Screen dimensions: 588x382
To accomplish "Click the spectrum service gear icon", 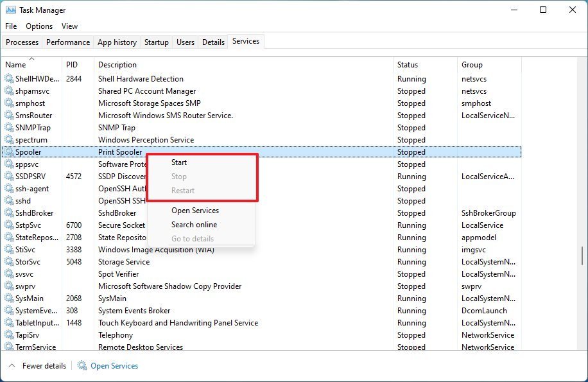I will coord(8,139).
